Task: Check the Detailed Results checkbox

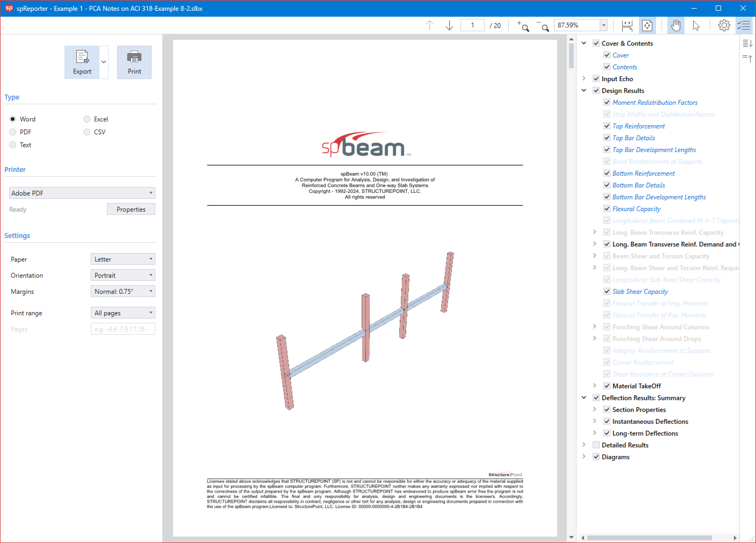Action: [x=596, y=445]
